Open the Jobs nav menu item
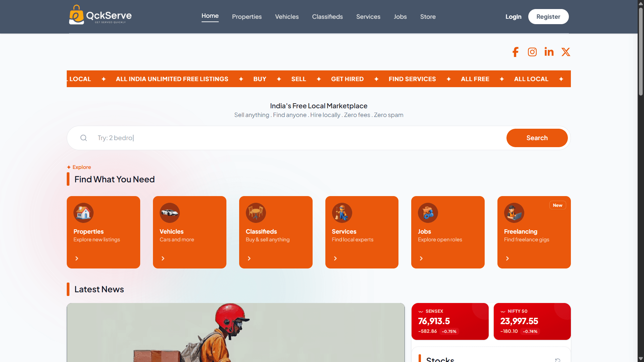 click(x=400, y=17)
